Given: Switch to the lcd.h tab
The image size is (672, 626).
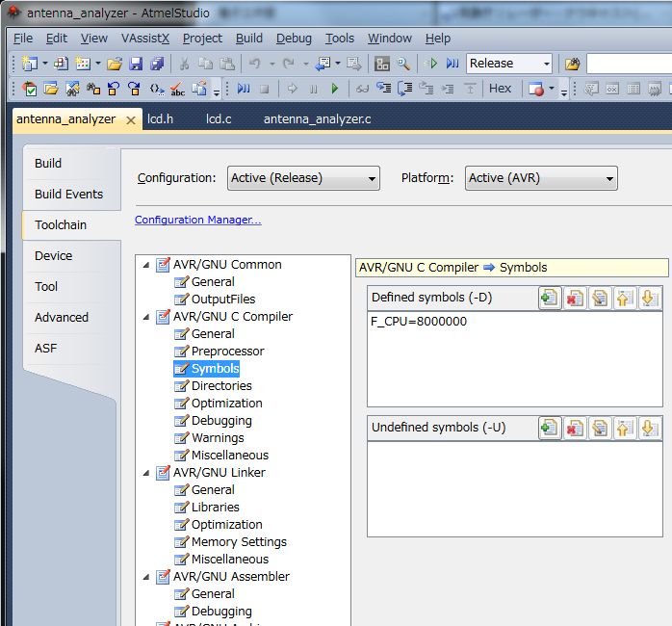Looking at the screenshot, I should tap(160, 118).
